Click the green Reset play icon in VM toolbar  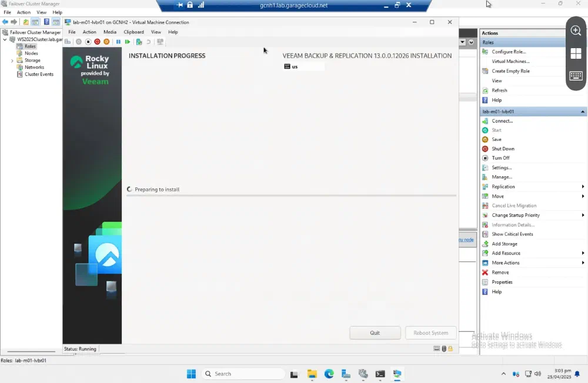[128, 42]
